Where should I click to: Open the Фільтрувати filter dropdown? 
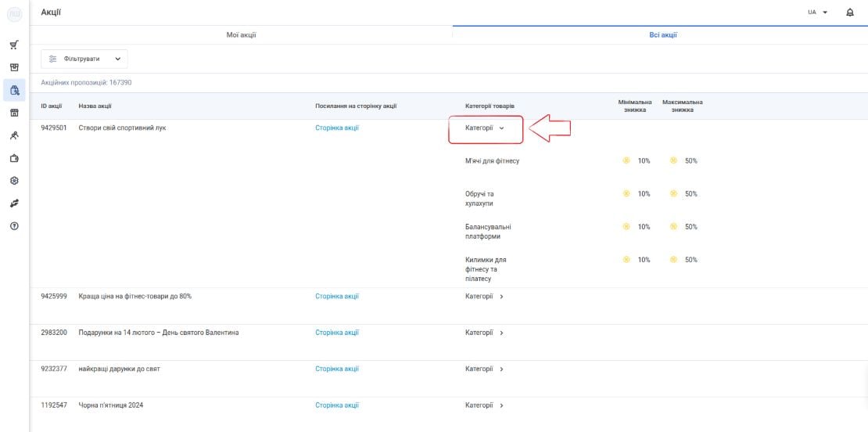(84, 59)
